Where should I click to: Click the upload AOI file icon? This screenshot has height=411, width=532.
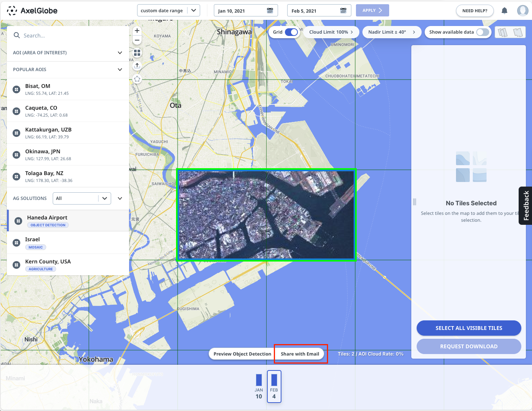[x=137, y=66]
